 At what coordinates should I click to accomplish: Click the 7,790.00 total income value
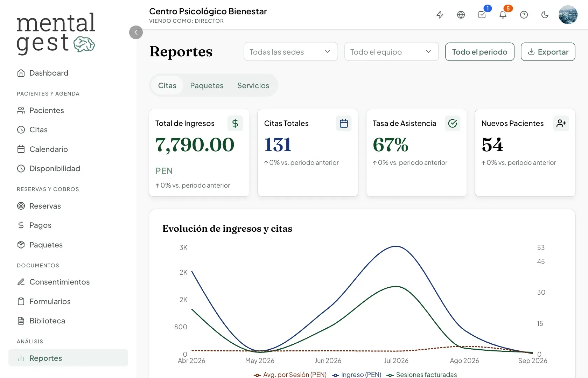pos(195,145)
